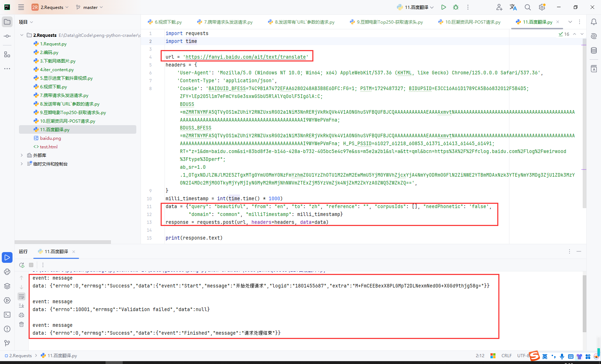Screen dimensions: 601x364
Task: Open the 2.Requests project dropdown
Action: coord(50,7)
